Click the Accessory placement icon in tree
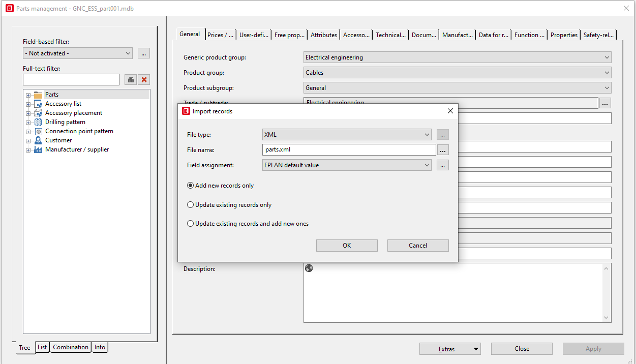This screenshot has height=364, width=636. (x=38, y=113)
